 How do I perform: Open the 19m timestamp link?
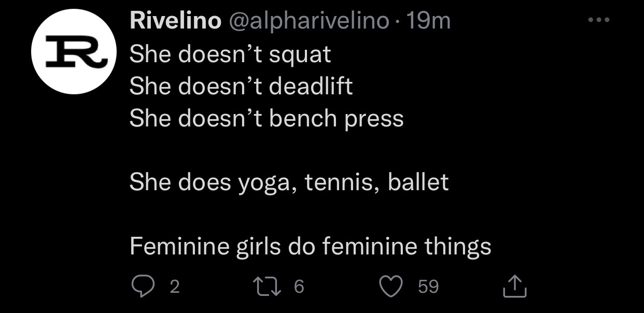point(428,21)
